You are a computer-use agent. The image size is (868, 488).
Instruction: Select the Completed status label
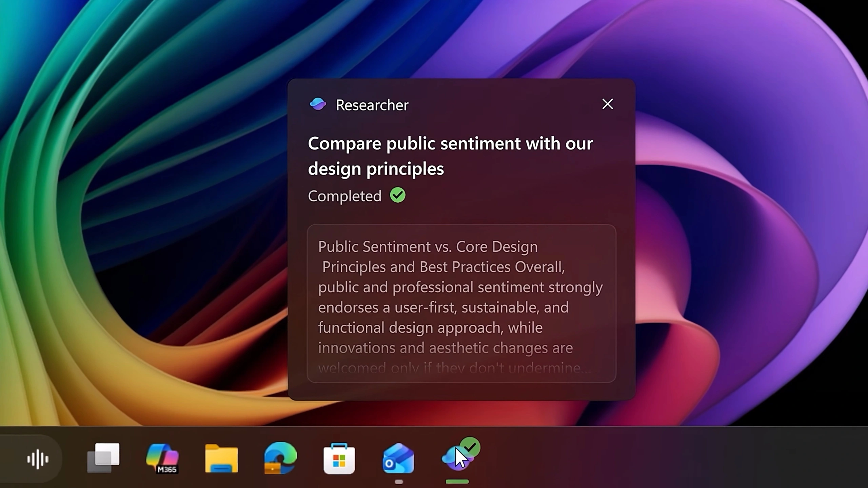pyautogui.click(x=344, y=196)
